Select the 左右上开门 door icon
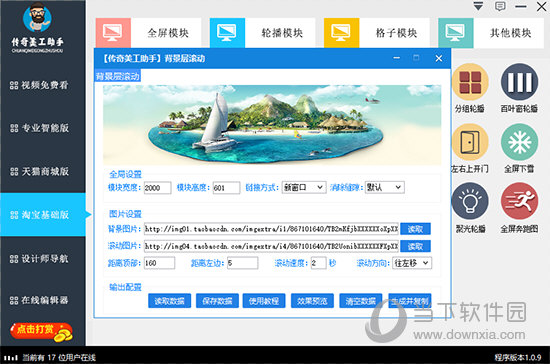This screenshot has width=550, height=364. coord(470,142)
